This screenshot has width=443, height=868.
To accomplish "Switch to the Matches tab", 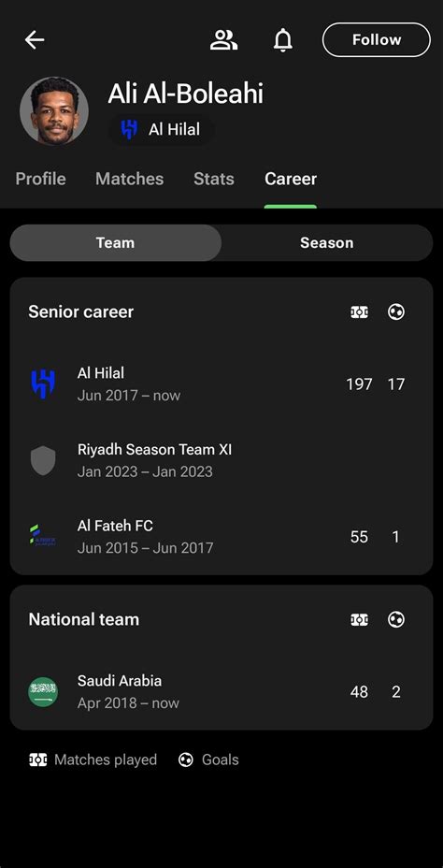I will pyautogui.click(x=129, y=179).
